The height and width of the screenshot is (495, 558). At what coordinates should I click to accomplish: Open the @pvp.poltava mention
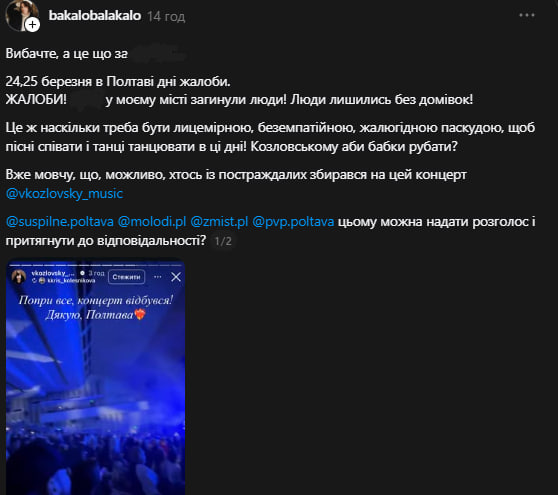click(293, 222)
